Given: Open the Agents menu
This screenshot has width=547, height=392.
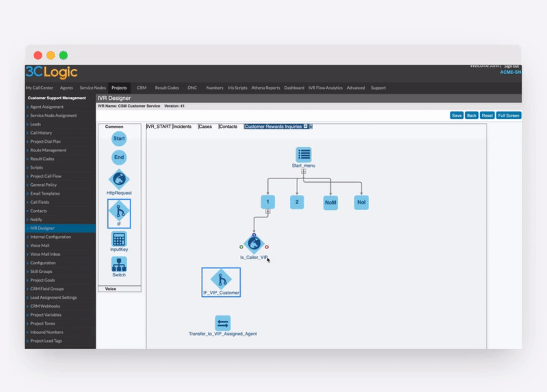Looking at the screenshot, I should [x=66, y=88].
